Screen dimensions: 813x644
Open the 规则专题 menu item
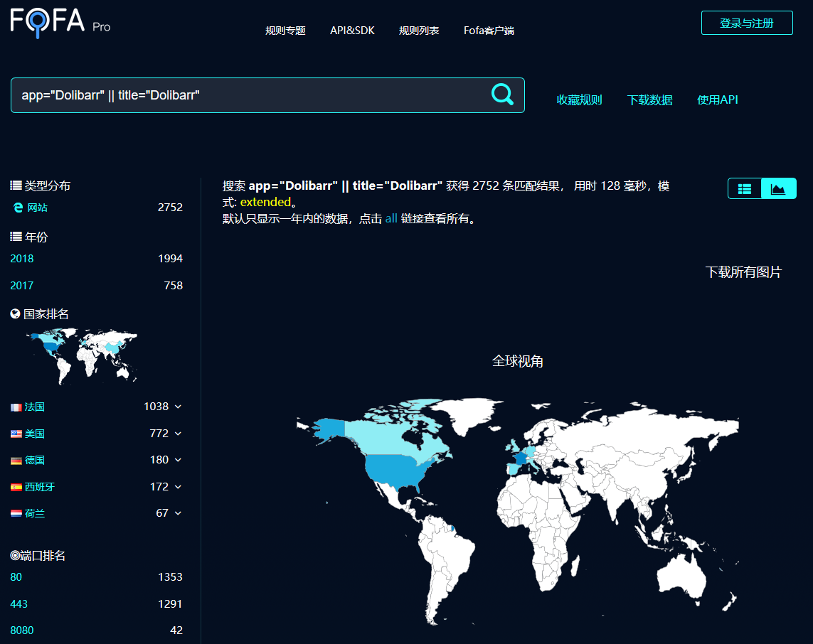[285, 31]
